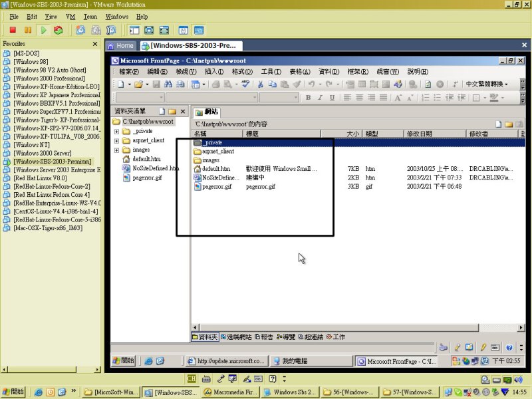Click the binoculars search icon
The height and width of the screenshot is (399, 532).
168,84
